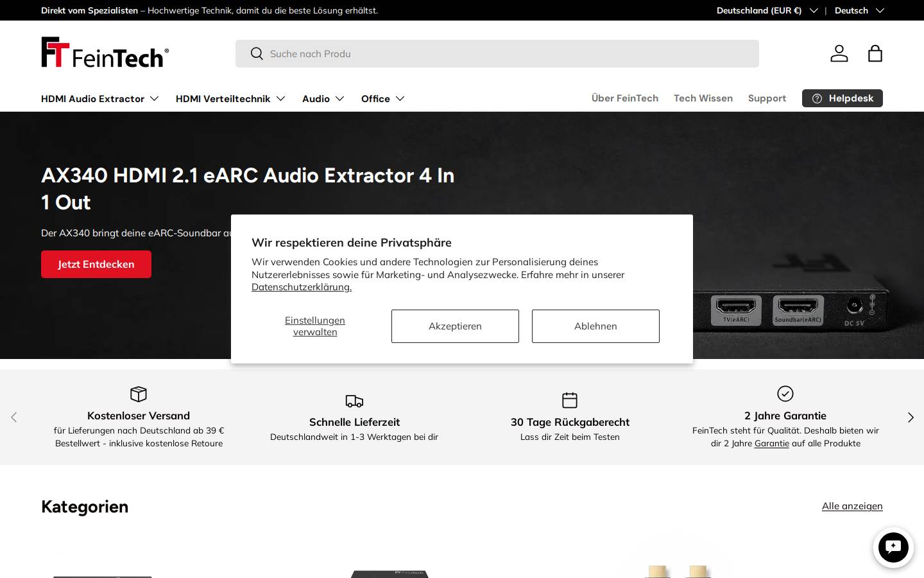Viewport: 924px width, 578px height.
Task: Expand the Office menu
Action: 383,99
